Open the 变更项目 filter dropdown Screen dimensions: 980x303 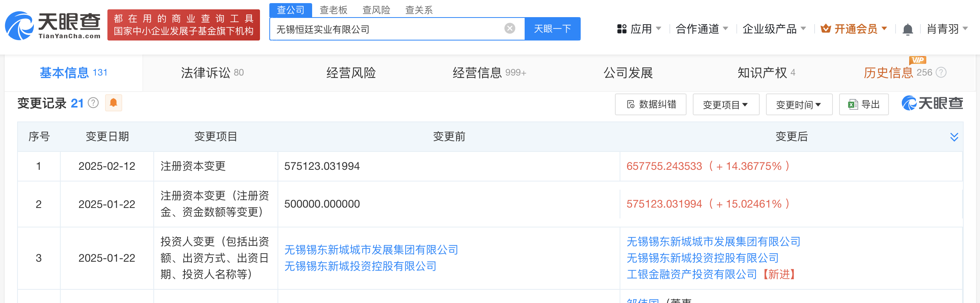point(726,104)
